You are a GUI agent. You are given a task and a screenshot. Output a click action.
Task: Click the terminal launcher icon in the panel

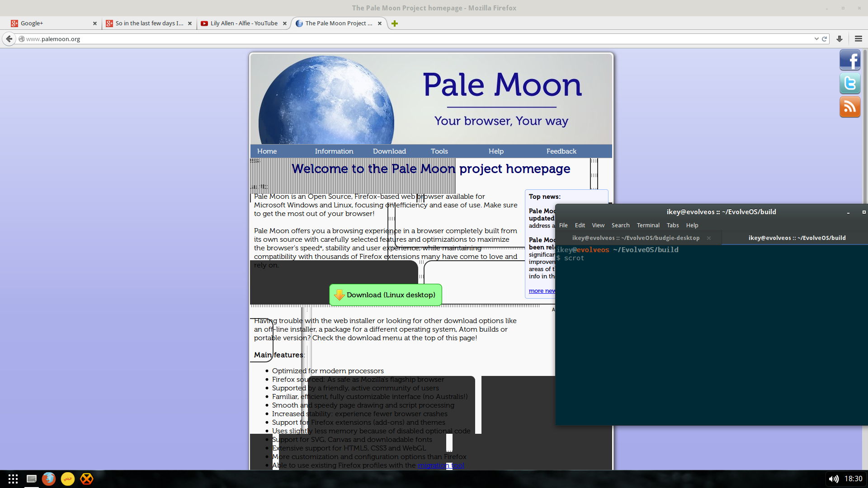pyautogui.click(x=32, y=479)
